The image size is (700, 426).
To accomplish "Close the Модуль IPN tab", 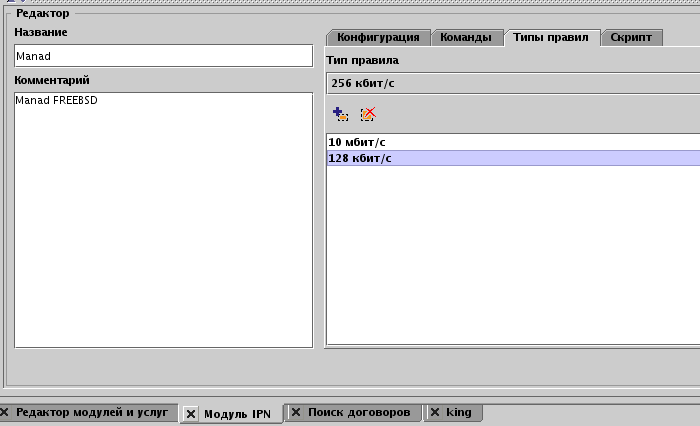I will [191, 414].
